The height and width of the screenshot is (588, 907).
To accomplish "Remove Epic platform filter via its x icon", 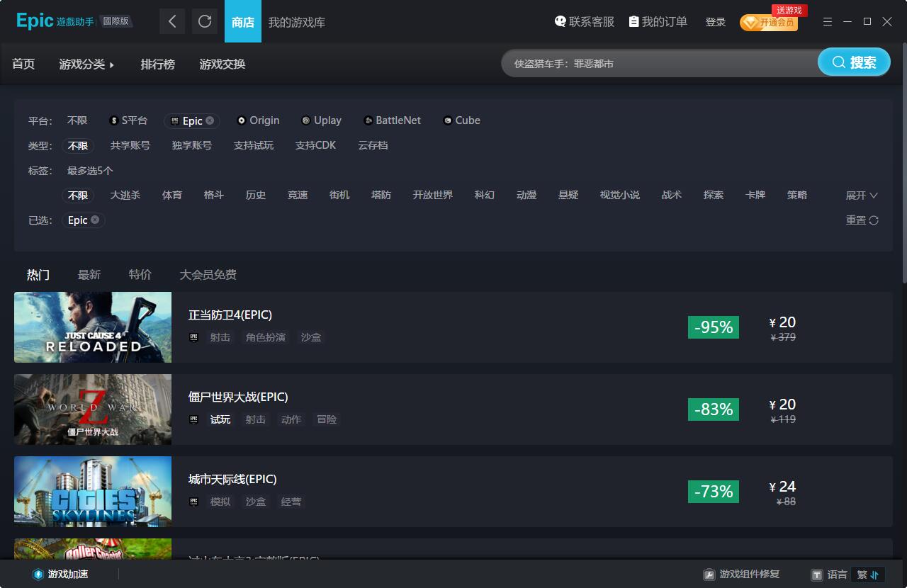I will pos(210,120).
